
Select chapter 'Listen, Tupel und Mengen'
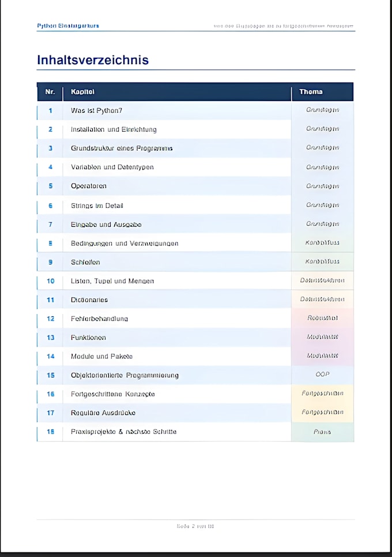(x=112, y=281)
